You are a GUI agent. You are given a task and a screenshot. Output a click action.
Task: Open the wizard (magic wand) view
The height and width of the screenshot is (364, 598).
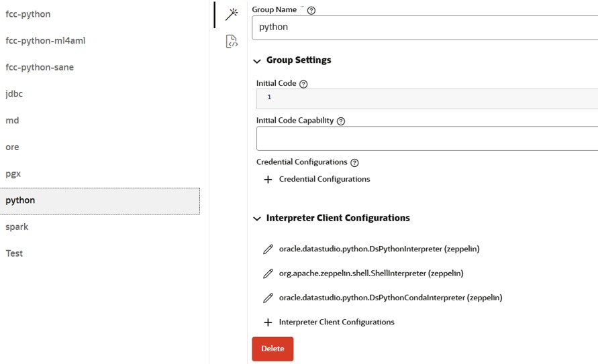pos(232,14)
